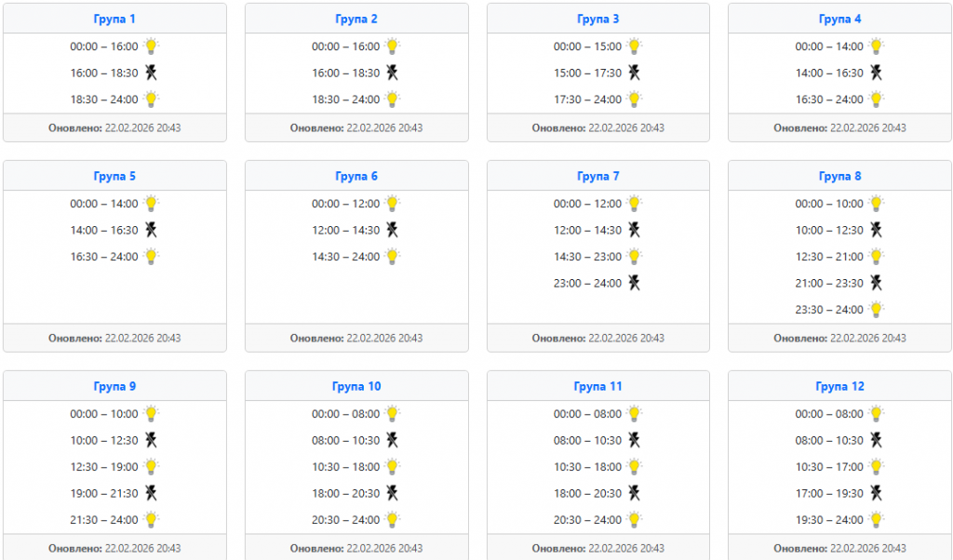
Task: Follow the Група 9 link
Action: 114,386
